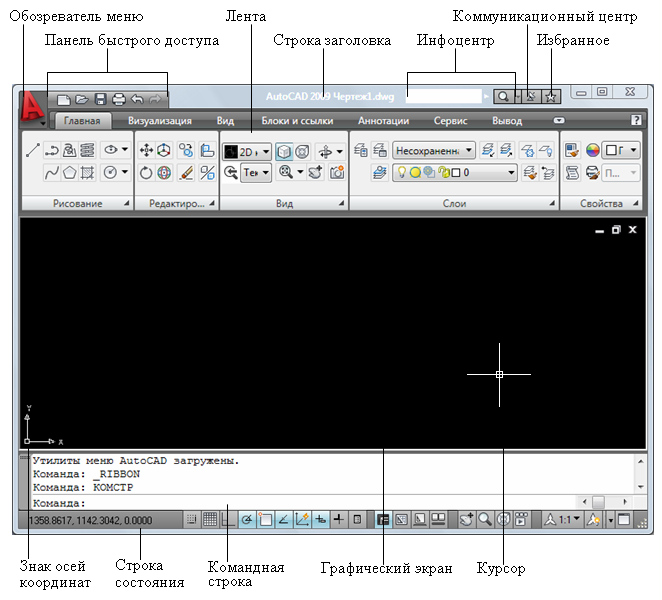Select the Hatch tool
Viewport: 662px width, 600px height.
[x=87, y=173]
